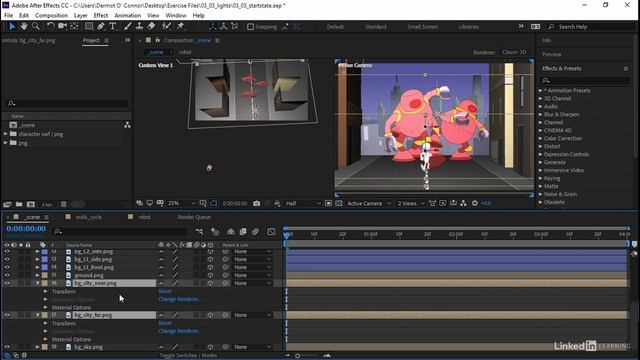This screenshot has width=640, height=360.
Task: Click the Graph Editor icon in timeline
Action: (271, 232)
